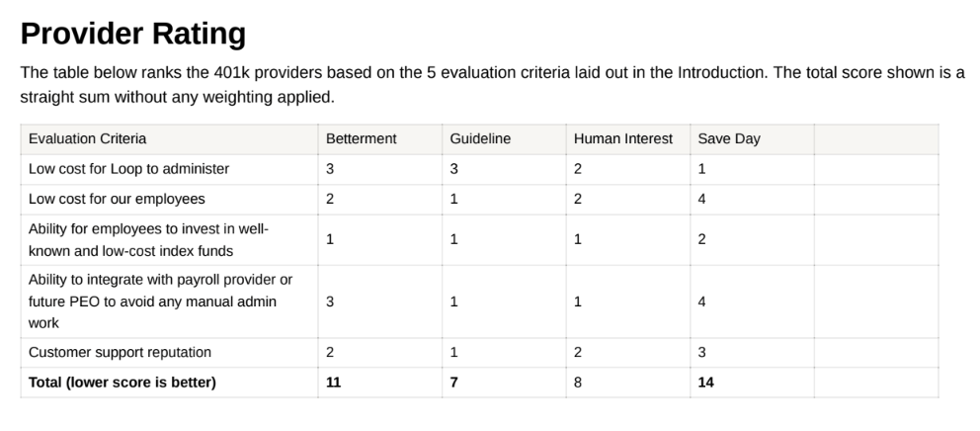Select the Low cost for Loop to administer cell
This screenshot has width=980, height=431.
pos(129,169)
